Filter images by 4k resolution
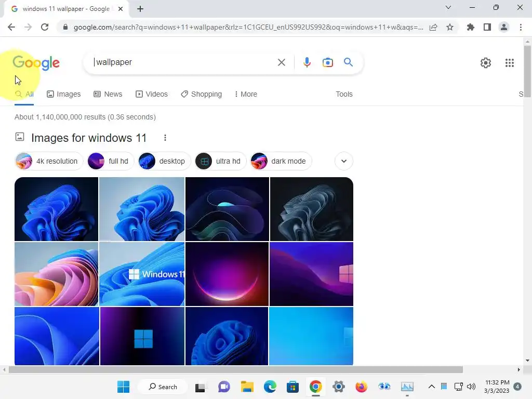Viewport: 532px width, 399px height. tap(49, 161)
